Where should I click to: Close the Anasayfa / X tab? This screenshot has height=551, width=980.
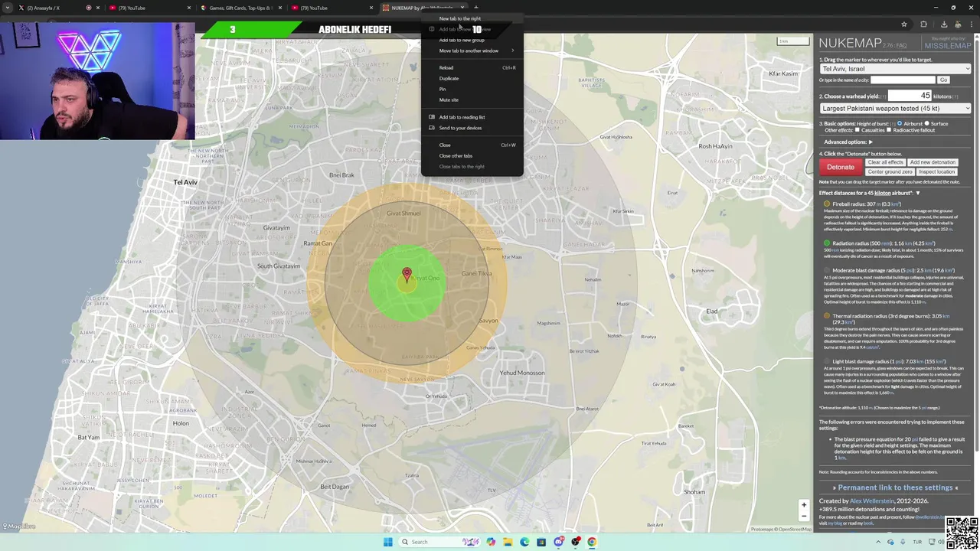(97, 8)
